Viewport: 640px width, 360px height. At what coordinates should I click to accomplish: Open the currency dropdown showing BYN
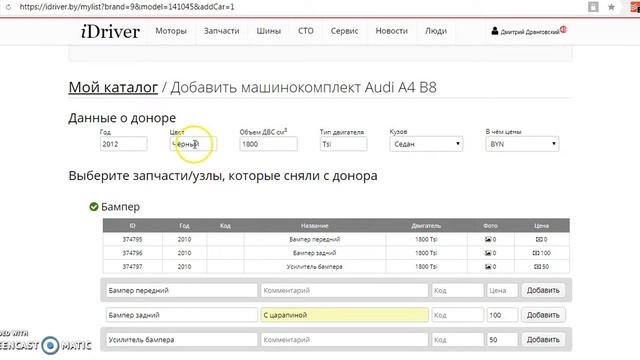[x=522, y=144]
